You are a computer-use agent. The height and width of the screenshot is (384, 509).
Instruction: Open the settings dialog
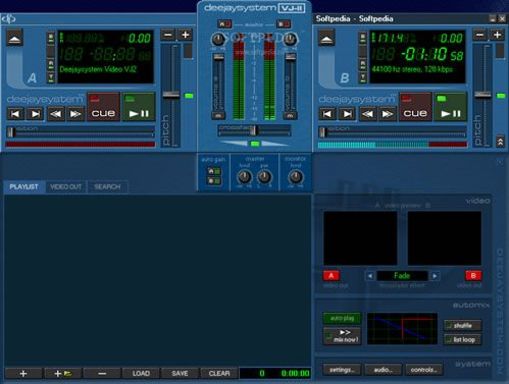342,370
